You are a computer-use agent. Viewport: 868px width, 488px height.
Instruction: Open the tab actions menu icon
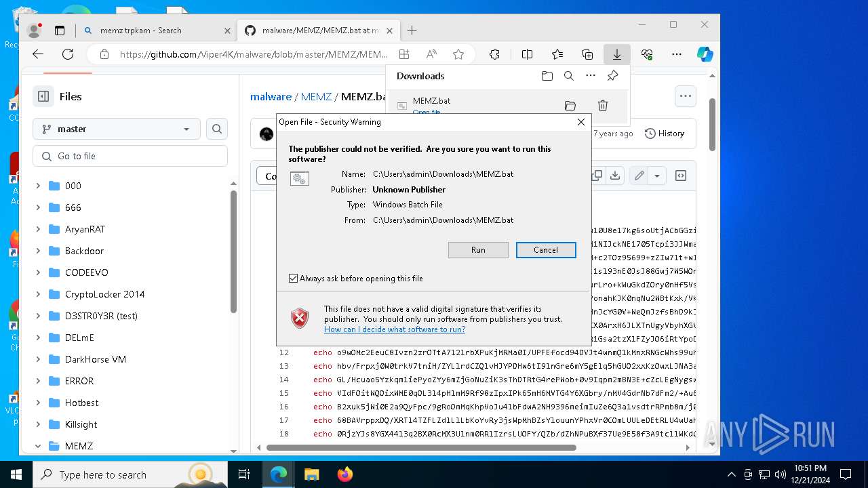coord(60,30)
